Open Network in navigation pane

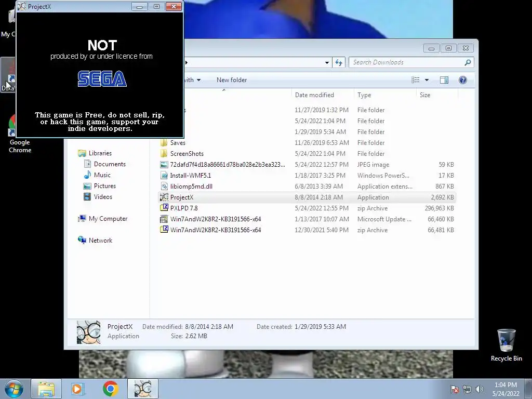(x=100, y=240)
